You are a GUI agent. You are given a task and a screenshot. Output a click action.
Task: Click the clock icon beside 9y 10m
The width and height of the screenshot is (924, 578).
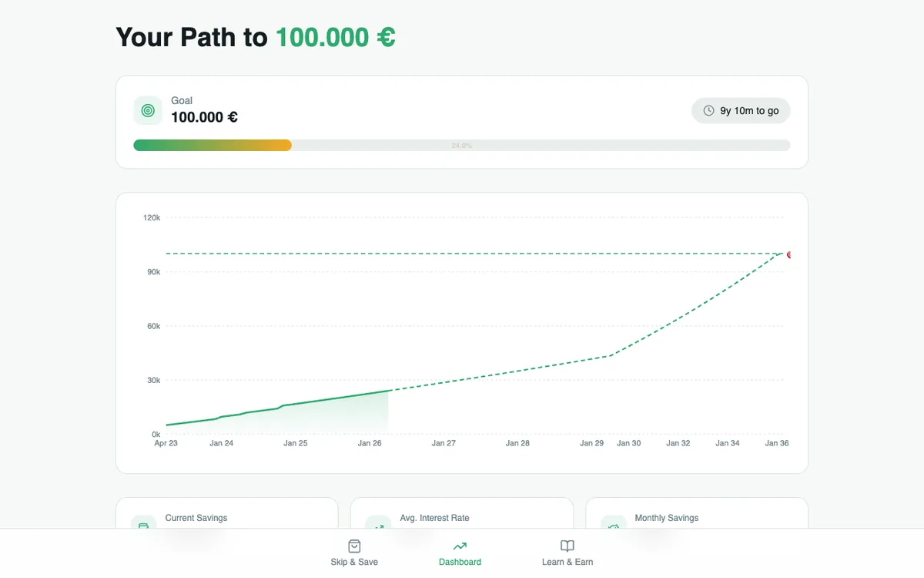tap(708, 111)
